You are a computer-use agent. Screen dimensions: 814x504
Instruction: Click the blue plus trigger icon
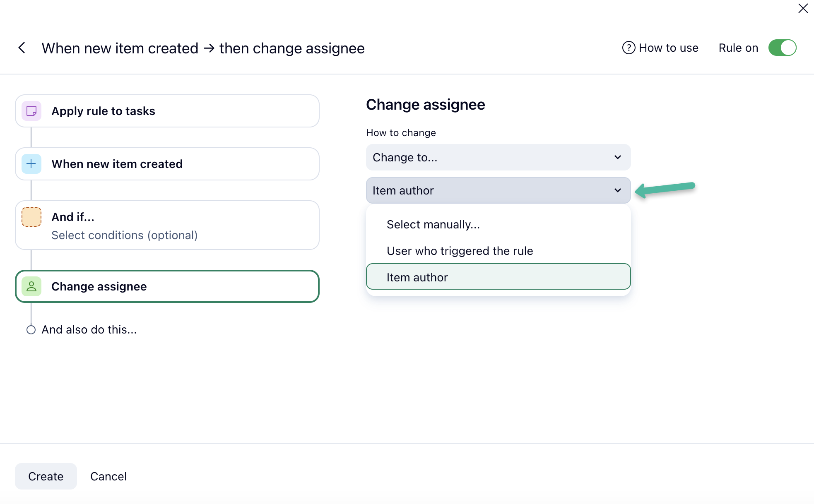(31, 164)
